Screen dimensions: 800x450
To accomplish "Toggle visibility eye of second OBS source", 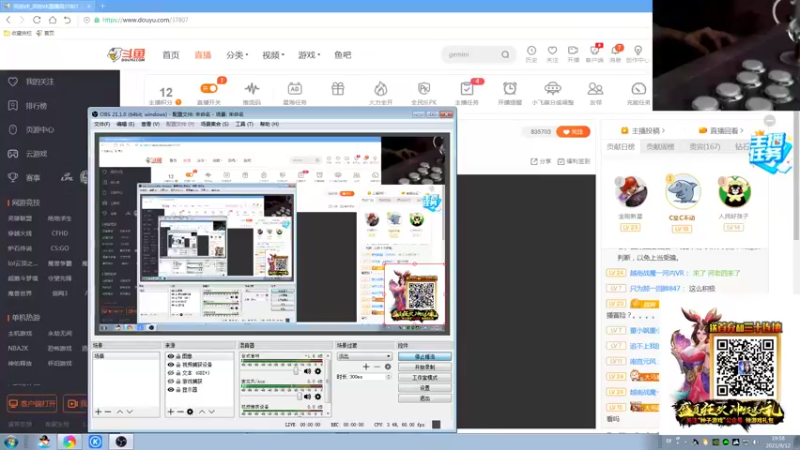I will click(171, 365).
